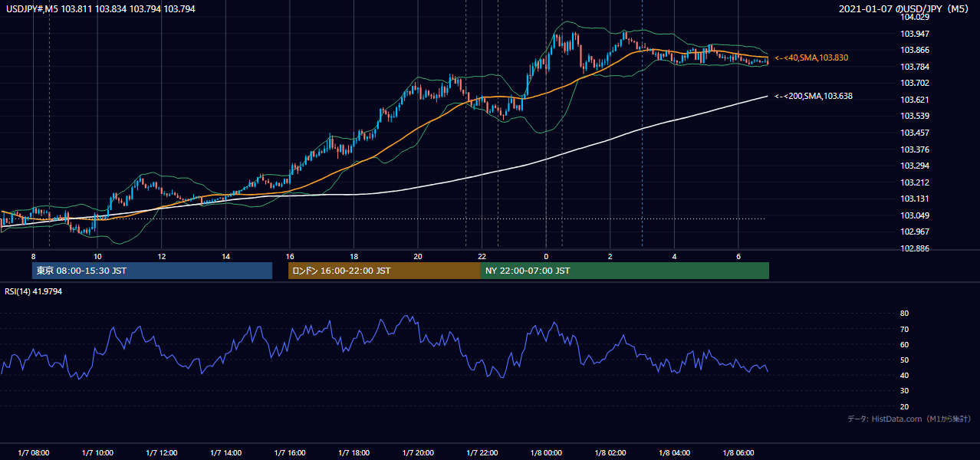Click hour tick 14 under price chart
The width and height of the screenshot is (980, 460).
click(x=225, y=256)
